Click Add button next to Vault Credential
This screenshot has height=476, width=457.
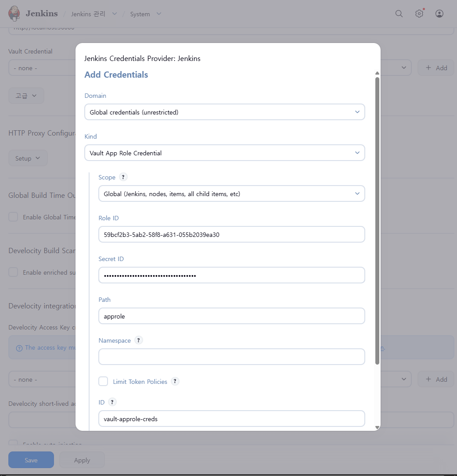click(x=436, y=68)
